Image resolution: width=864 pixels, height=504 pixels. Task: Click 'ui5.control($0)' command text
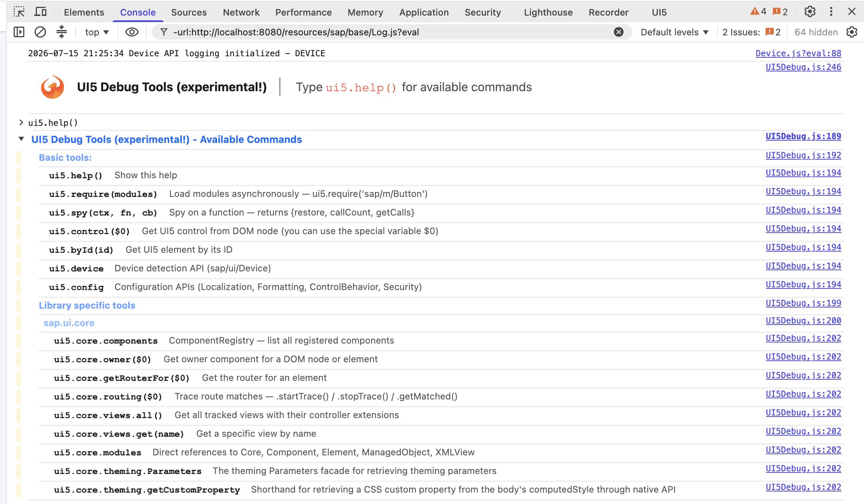click(89, 231)
